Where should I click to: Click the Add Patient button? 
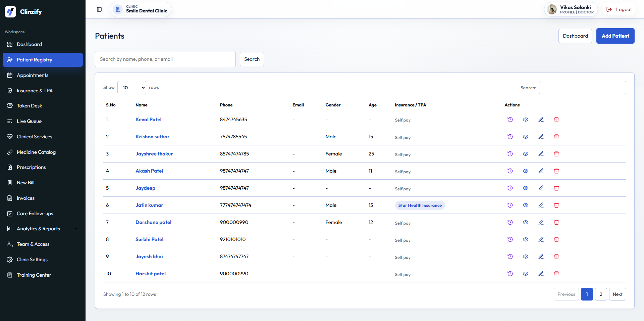click(x=615, y=36)
